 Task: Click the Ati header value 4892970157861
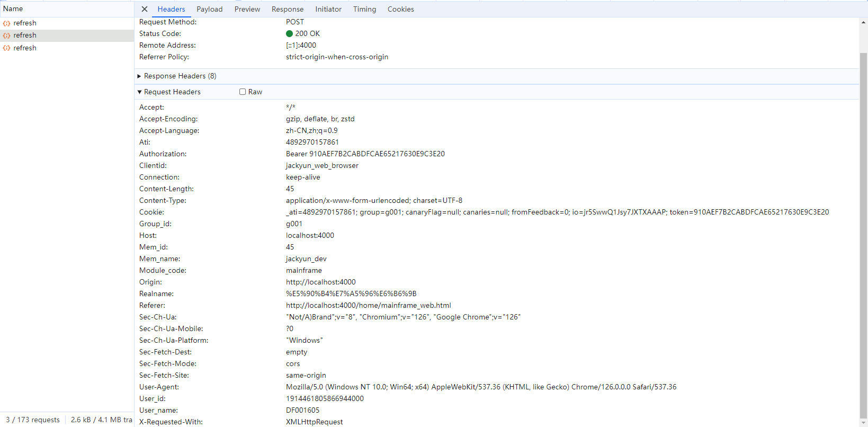[312, 143]
